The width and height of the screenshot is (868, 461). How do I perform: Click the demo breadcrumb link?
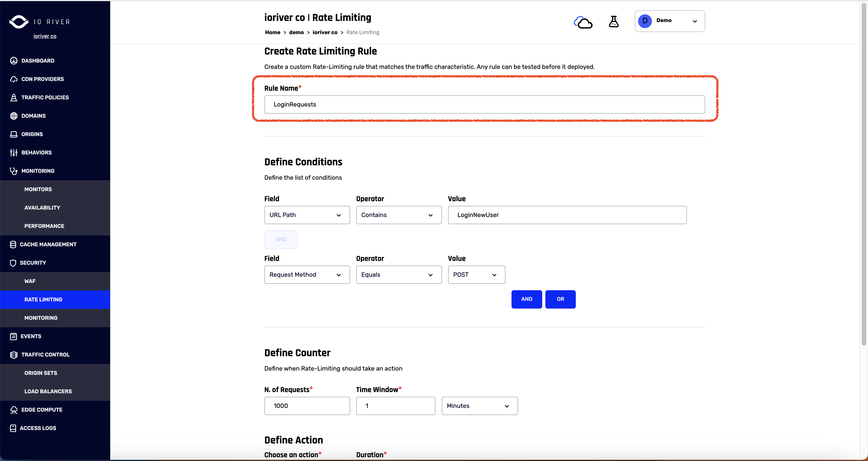tap(296, 32)
